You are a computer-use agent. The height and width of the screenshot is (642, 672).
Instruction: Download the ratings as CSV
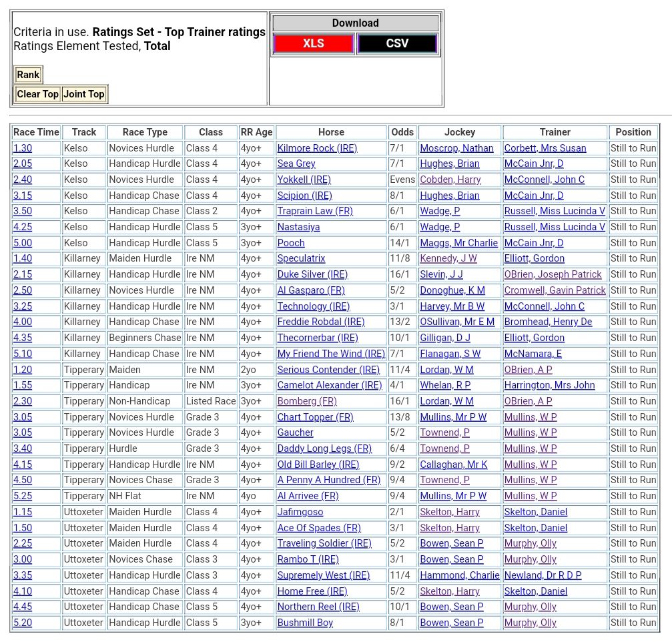pos(397,44)
